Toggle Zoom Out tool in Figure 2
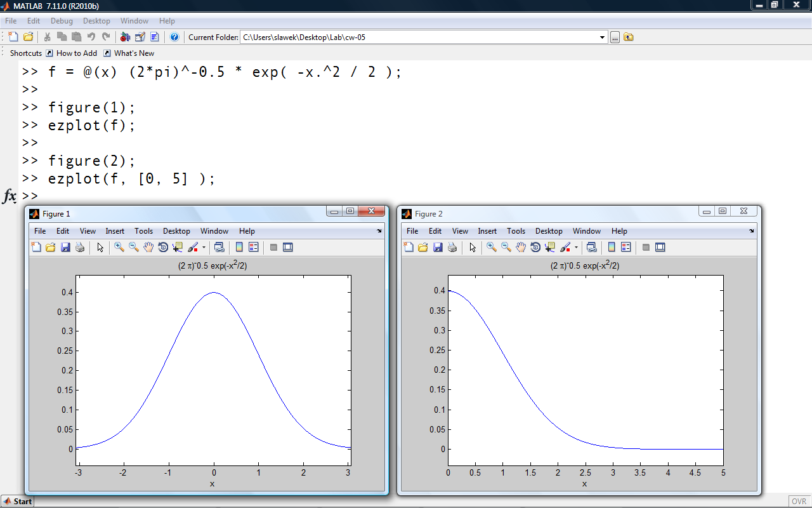812x508 pixels. click(x=506, y=248)
